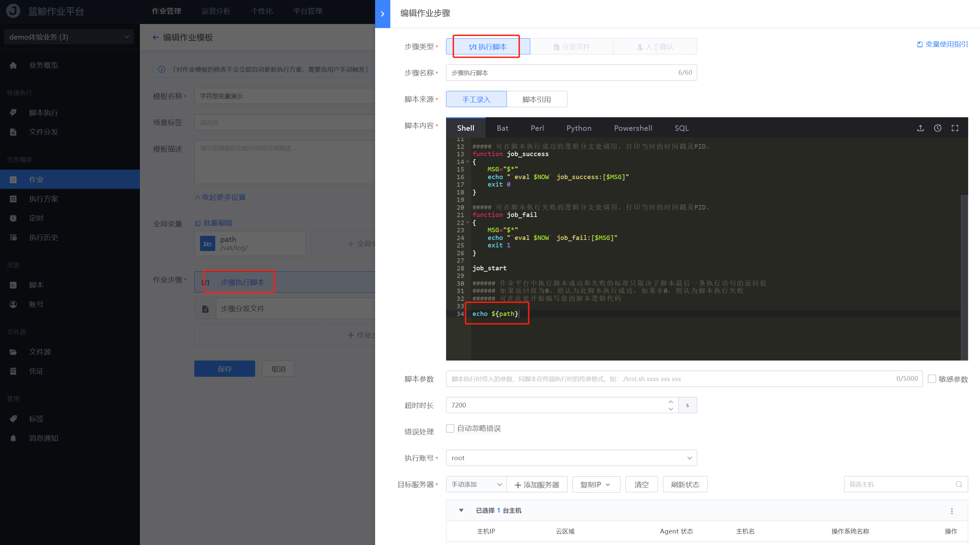Click the variable usage guide icon
Screen dimensions: 980x545
click(920, 44)
